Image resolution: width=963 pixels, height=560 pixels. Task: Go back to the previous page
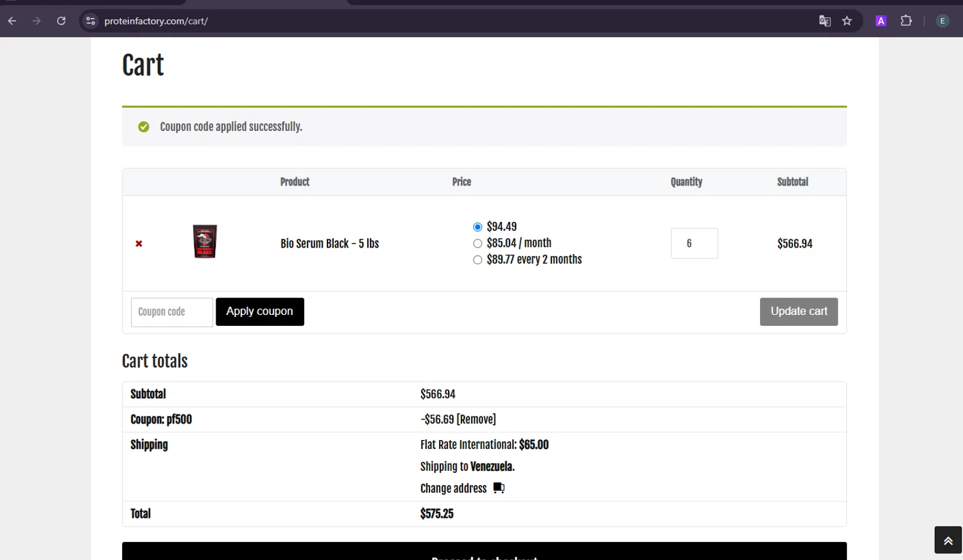point(12,21)
